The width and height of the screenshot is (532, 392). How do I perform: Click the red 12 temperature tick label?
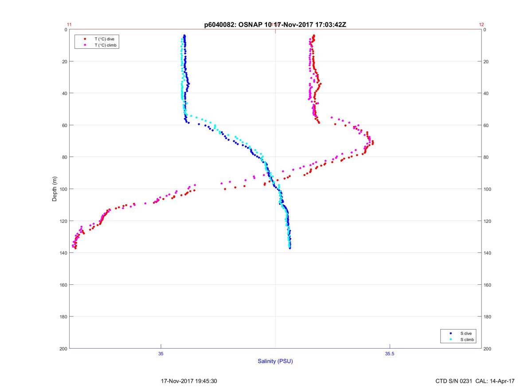[x=481, y=25]
